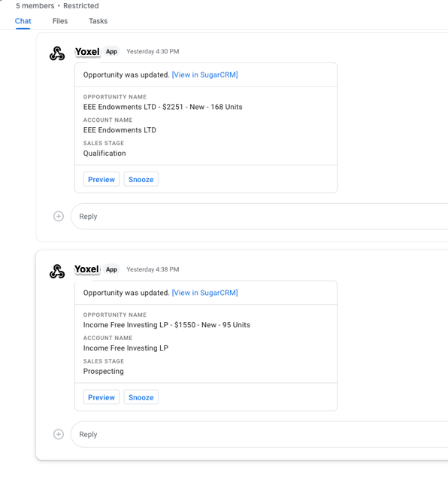448x477 pixels.
Task: Preview the EEE Endowments LTD opportunity
Action: (101, 180)
